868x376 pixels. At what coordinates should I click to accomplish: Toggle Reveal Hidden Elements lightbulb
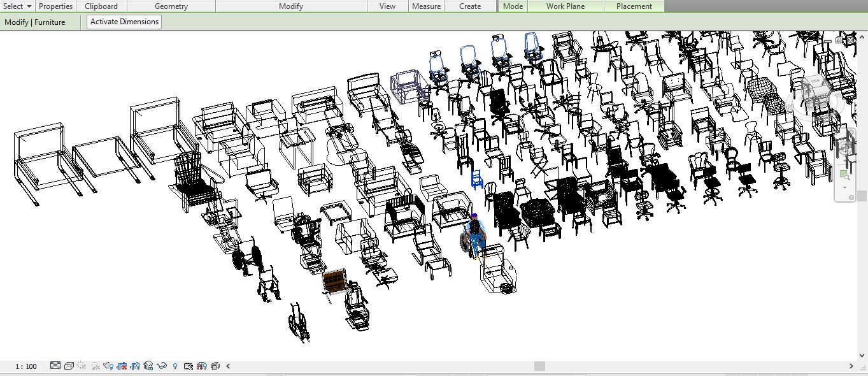(x=175, y=366)
